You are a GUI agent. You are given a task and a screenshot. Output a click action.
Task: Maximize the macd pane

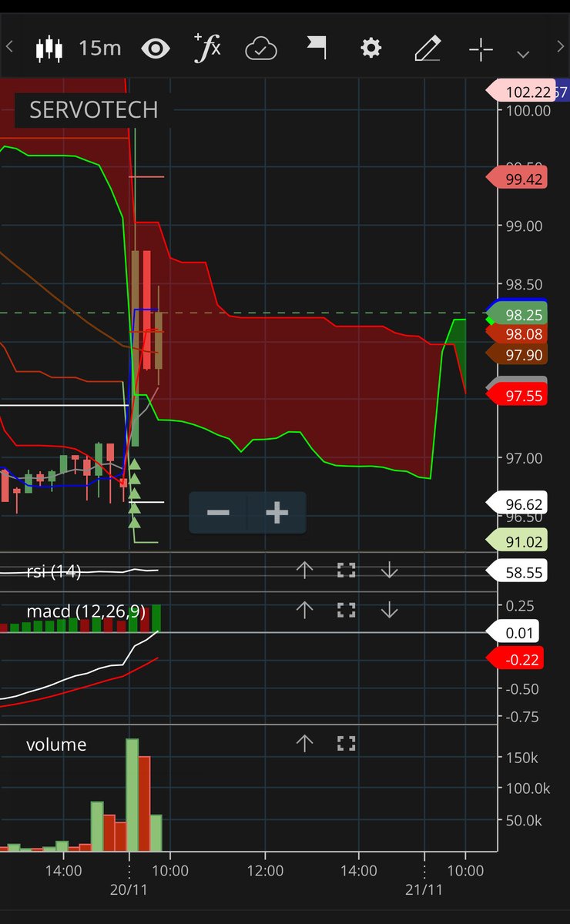[347, 610]
